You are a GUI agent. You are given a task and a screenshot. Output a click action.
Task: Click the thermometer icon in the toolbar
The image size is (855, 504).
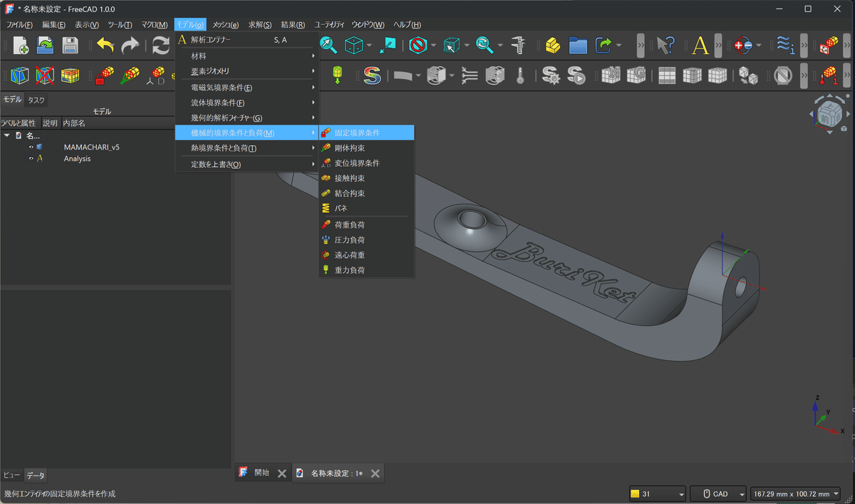[520, 75]
